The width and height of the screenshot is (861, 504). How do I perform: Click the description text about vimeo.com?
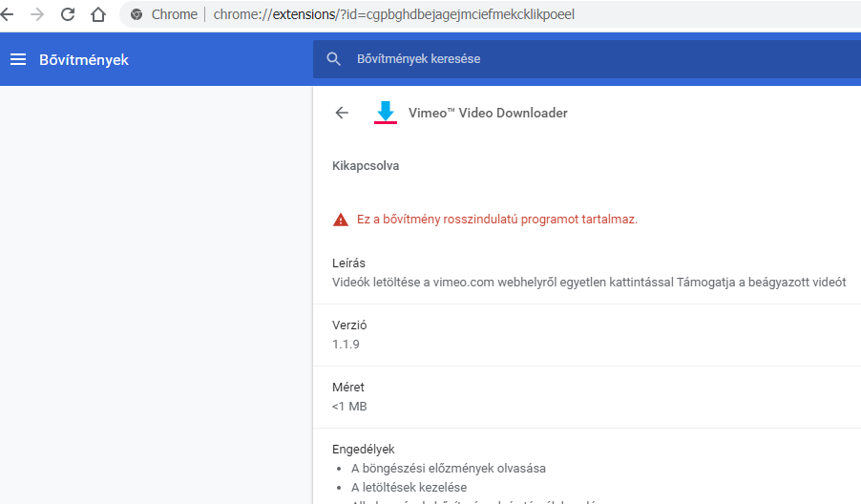589,283
